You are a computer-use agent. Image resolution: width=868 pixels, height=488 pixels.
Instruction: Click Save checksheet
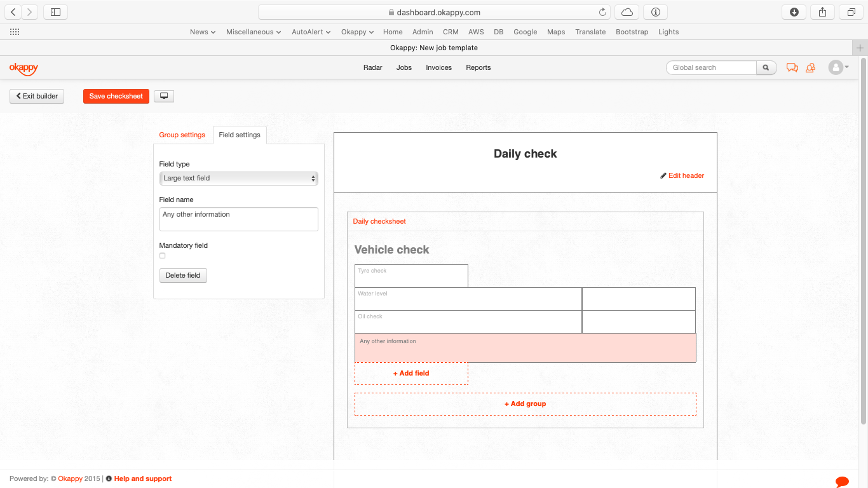(x=116, y=96)
